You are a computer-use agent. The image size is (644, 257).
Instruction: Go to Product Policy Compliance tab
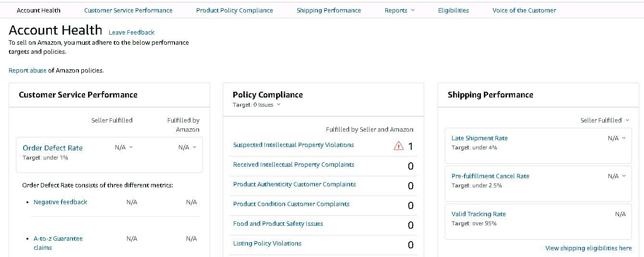235,10
